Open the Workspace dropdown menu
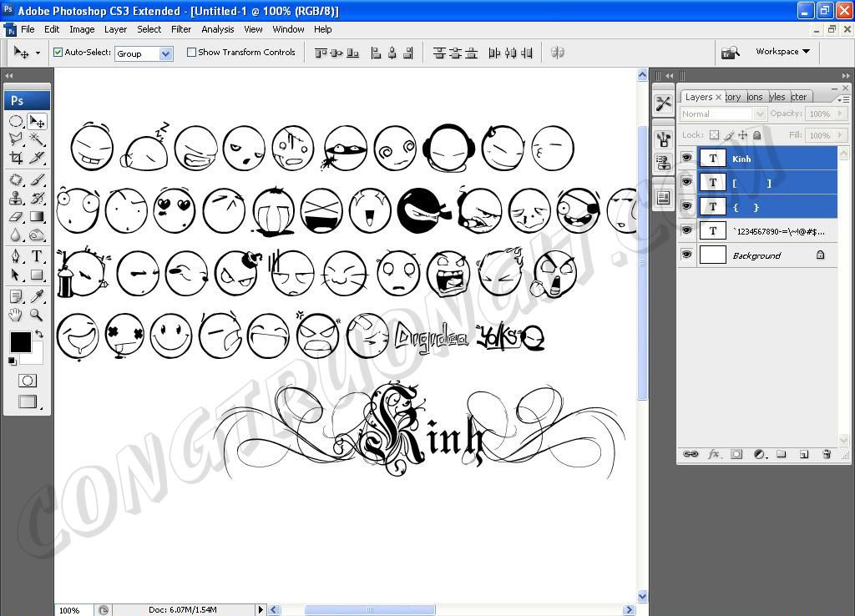855x616 pixels. [782, 52]
